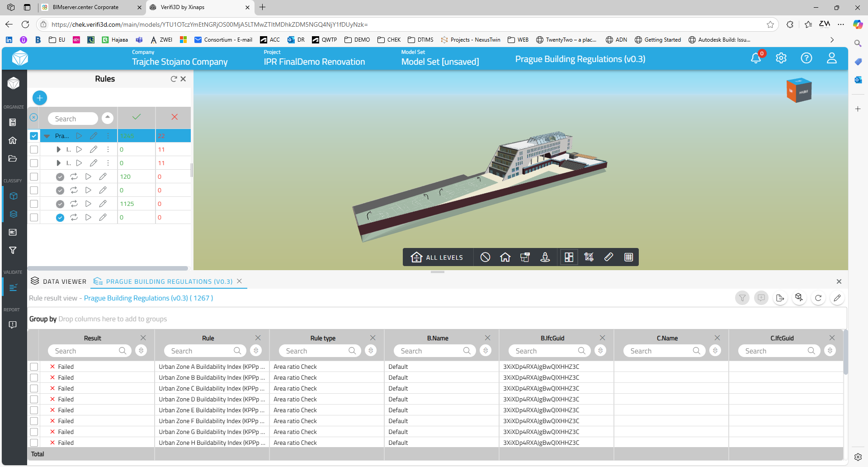Run the Prague rule set play icon

[x=79, y=136]
